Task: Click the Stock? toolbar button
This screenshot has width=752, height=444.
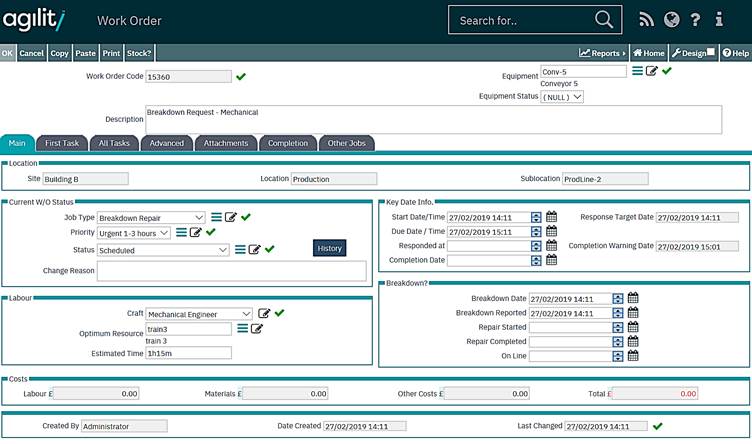Action: pos(139,53)
